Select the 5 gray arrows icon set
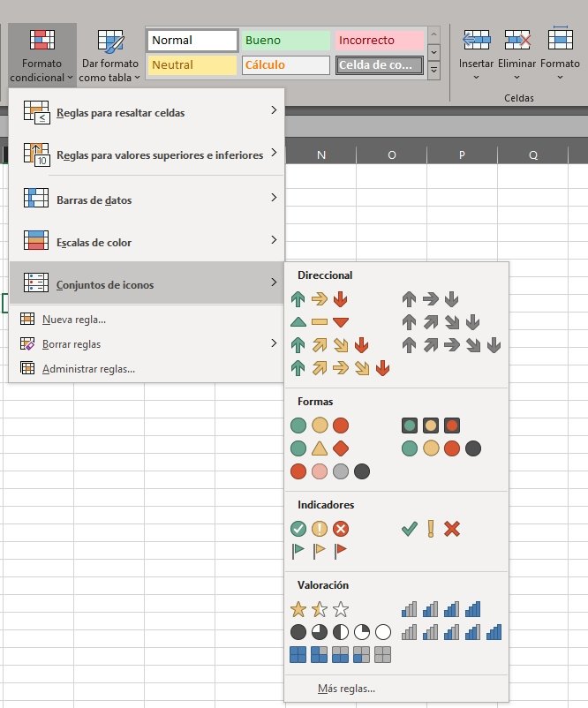Screen dimensions: 588x708 452,345
